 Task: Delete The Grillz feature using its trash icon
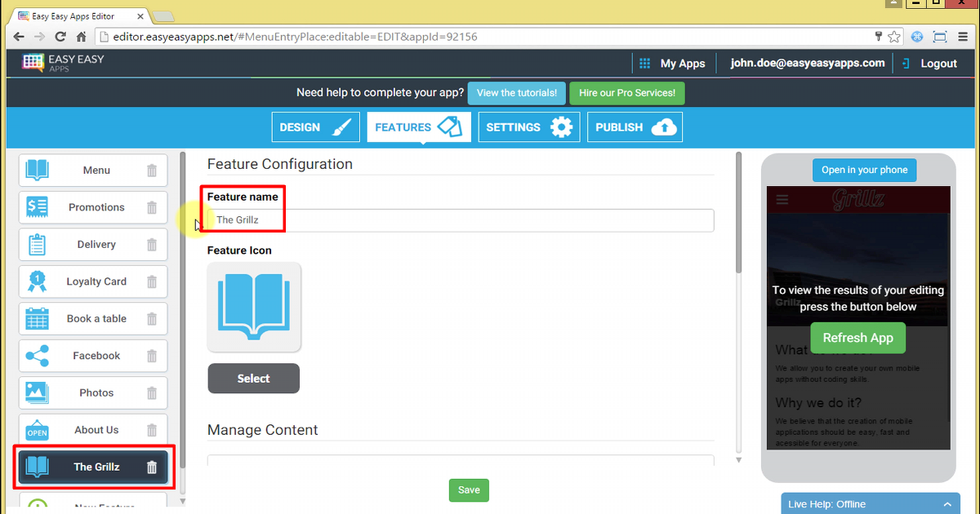[151, 467]
